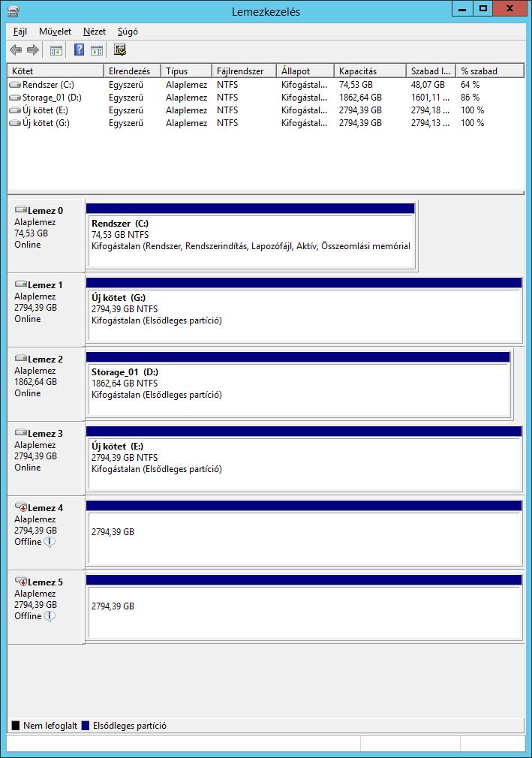This screenshot has height=758, width=532.
Task: Click the 48,07 GB free space cell
Action: (x=428, y=85)
